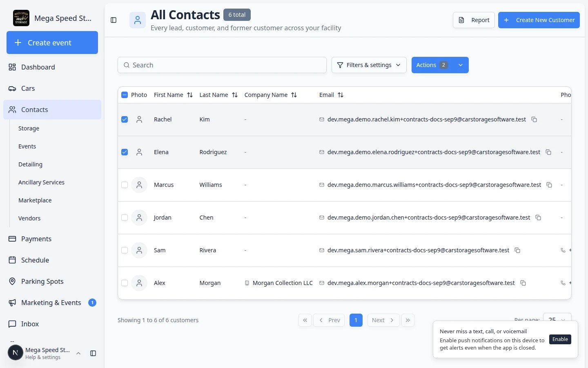The image size is (588, 368).
Task: Navigate to Parking Spots
Action: [x=52, y=281]
